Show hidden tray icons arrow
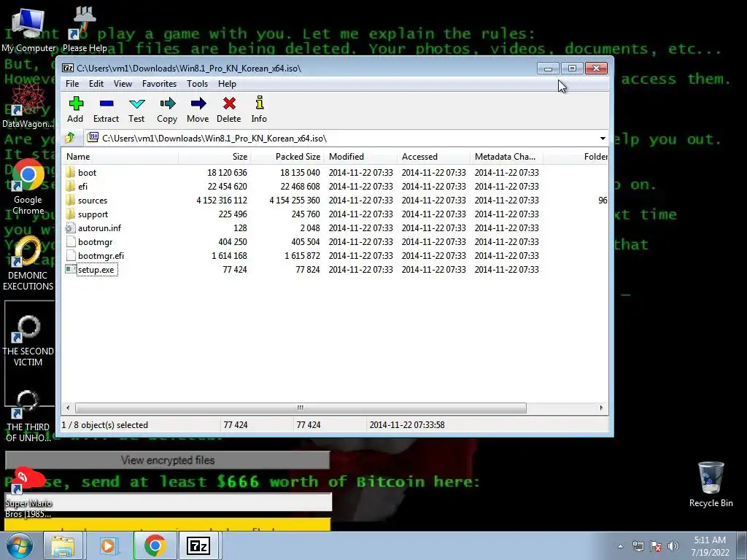 pyautogui.click(x=620, y=546)
